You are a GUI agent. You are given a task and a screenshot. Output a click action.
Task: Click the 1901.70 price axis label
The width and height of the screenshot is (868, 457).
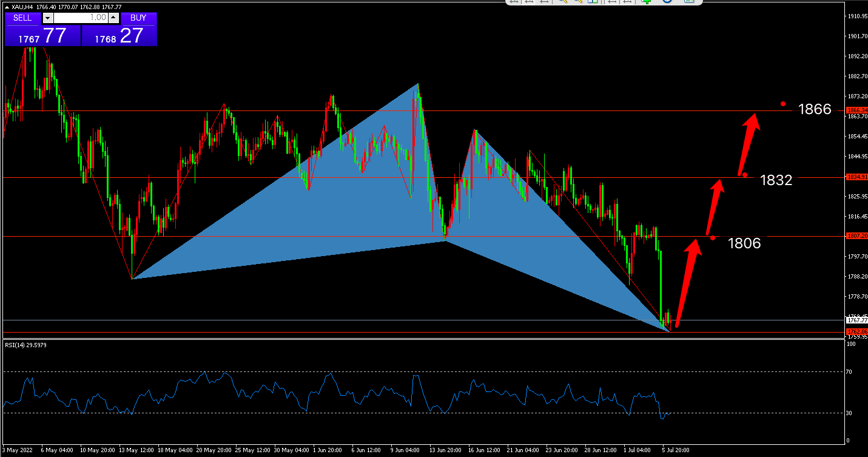[857, 36]
